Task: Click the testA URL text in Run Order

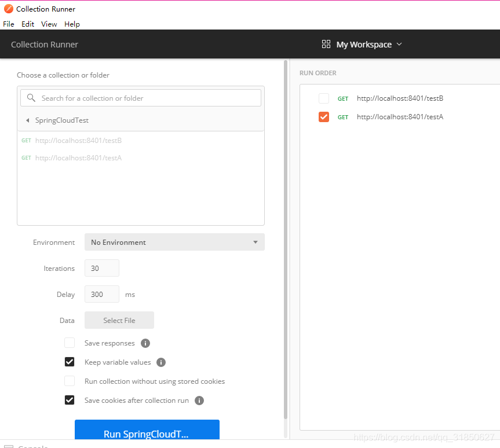Action: 400,117
